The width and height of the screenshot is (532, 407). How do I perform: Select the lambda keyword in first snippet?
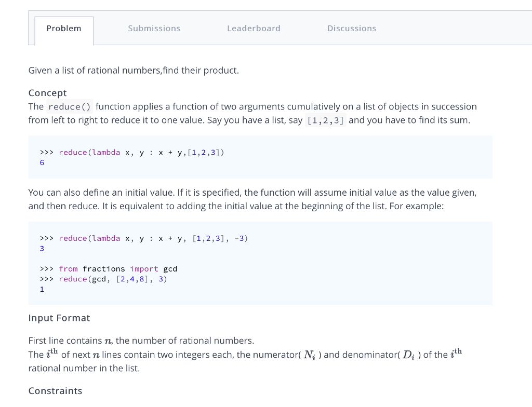point(106,152)
